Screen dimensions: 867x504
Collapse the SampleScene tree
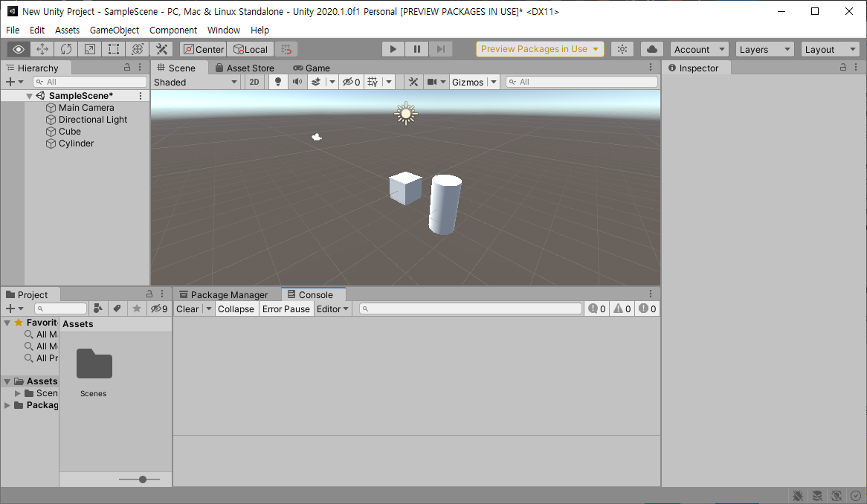click(29, 96)
